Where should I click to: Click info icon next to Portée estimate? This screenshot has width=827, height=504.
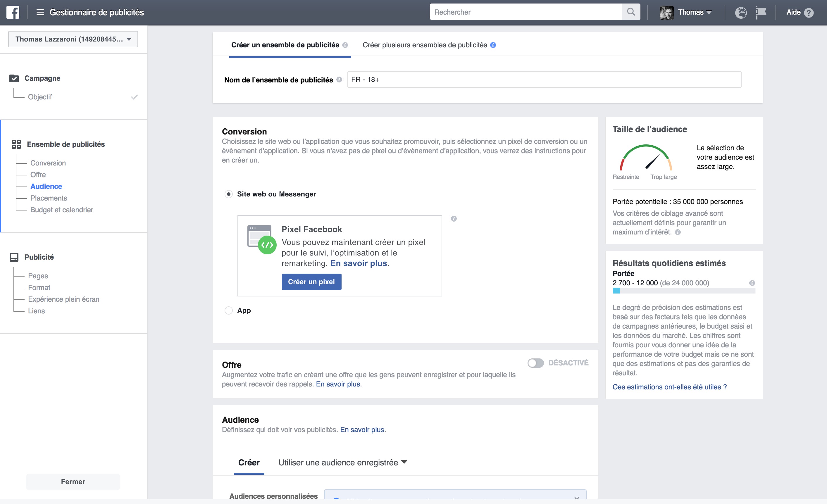click(x=752, y=283)
